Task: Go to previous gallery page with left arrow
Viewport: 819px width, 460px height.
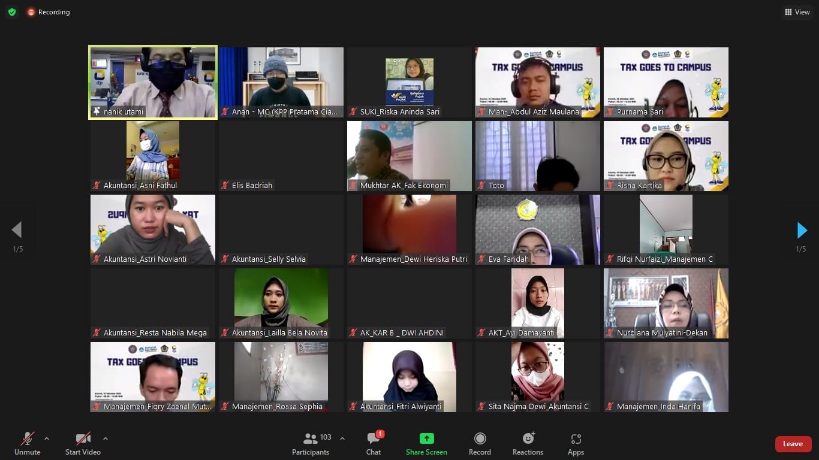Action: pyautogui.click(x=16, y=231)
